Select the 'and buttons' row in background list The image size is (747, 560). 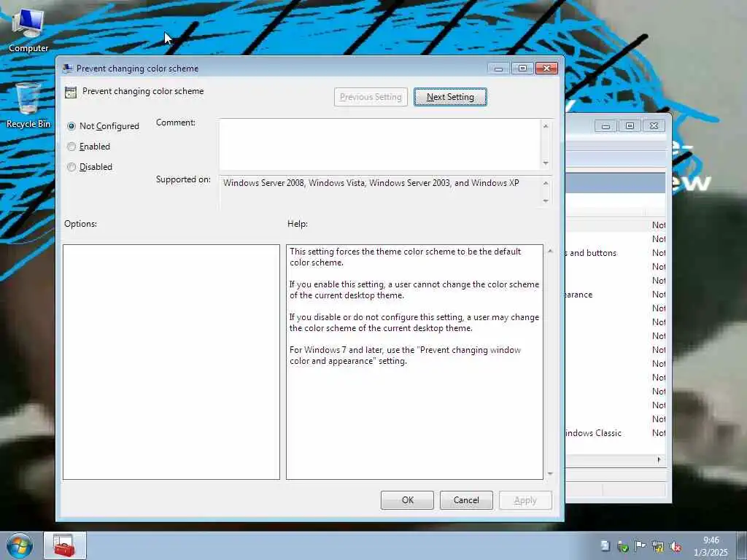615,253
